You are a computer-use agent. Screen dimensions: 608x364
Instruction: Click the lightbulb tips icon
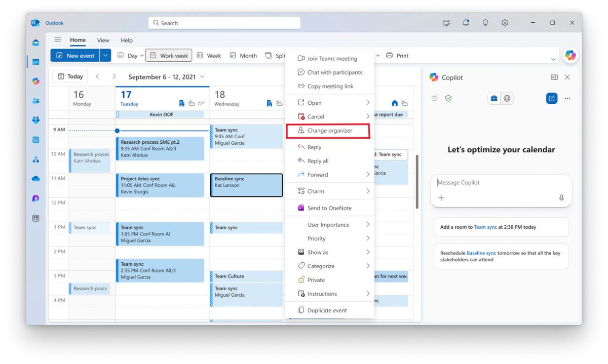pyautogui.click(x=485, y=23)
